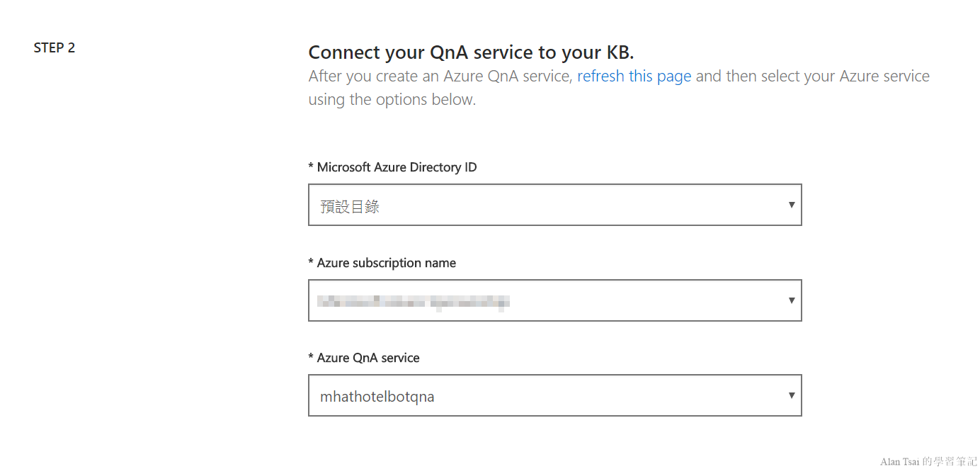The width and height of the screenshot is (980, 469).
Task: Click the required asterisk beside Azure QnA service
Action: (x=311, y=358)
